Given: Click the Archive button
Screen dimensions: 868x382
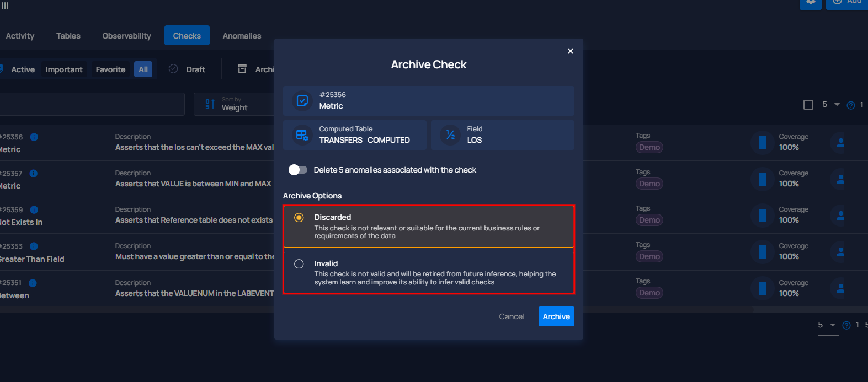Looking at the screenshot, I should 556,316.
